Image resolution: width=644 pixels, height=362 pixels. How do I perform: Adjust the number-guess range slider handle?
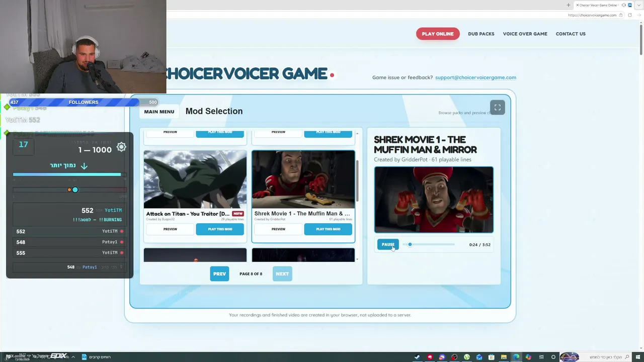(x=75, y=190)
